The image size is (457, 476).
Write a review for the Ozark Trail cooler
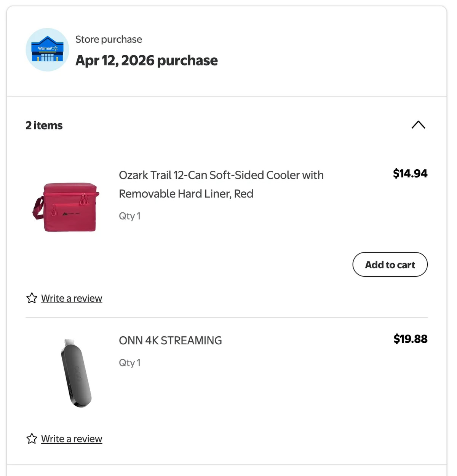click(x=72, y=298)
